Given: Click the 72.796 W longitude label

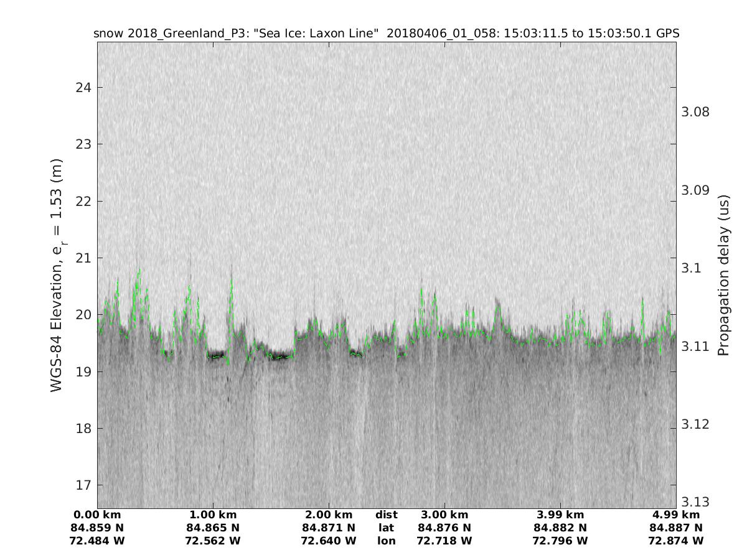Looking at the screenshot, I should tap(560, 541).
